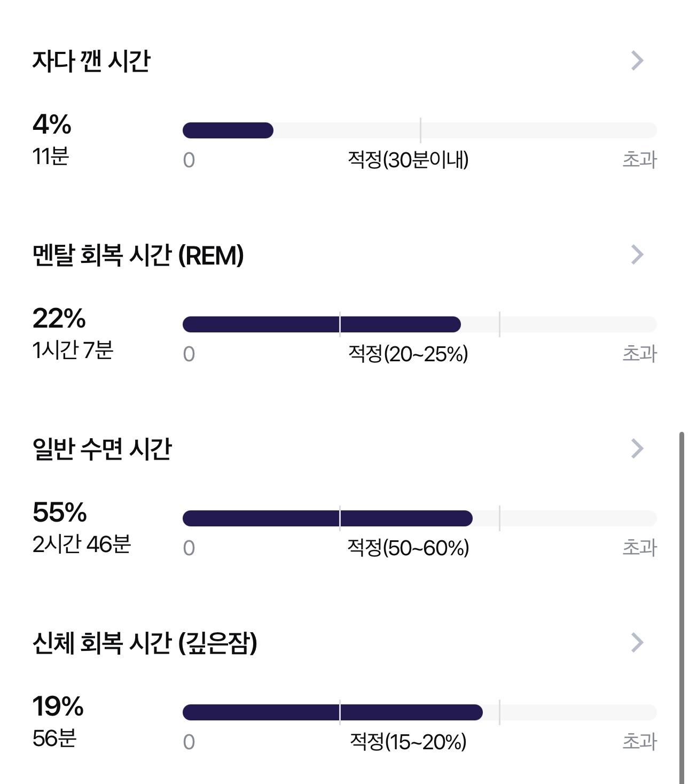The height and width of the screenshot is (784, 689).
Task: Tap the 멘탈 회복 시간 (REM) heading
Action: [x=138, y=255]
